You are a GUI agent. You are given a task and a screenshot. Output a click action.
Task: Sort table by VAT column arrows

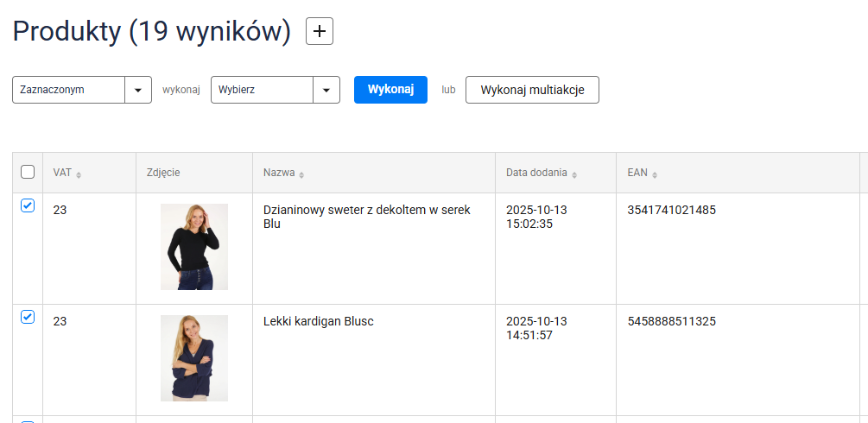pos(79,174)
